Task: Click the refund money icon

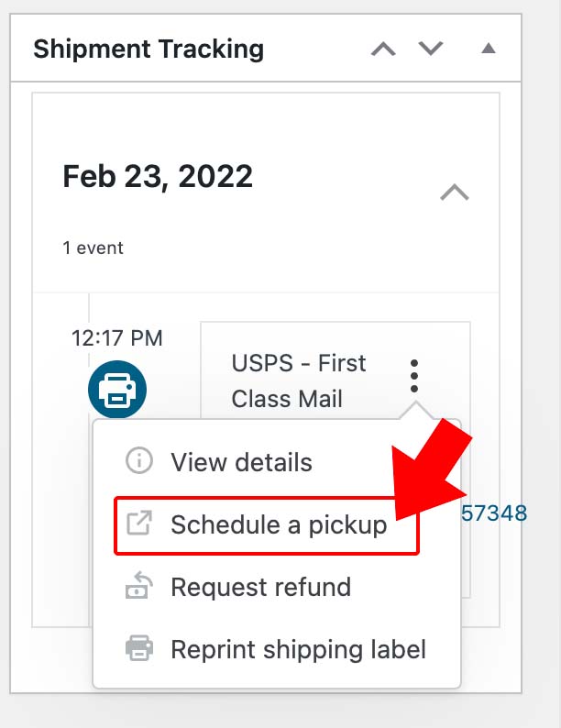Action: point(139,586)
